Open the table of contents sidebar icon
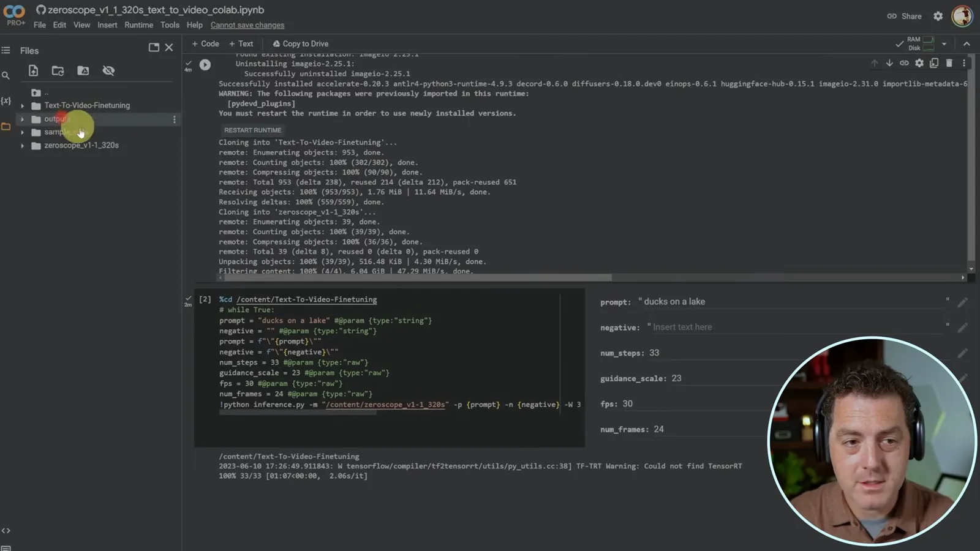The image size is (980, 551). (x=6, y=50)
